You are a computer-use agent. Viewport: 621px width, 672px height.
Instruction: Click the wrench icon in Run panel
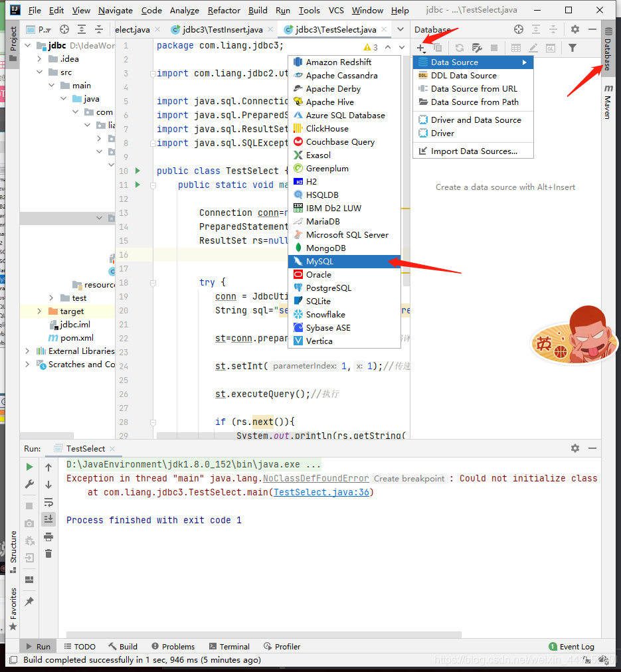29,484
